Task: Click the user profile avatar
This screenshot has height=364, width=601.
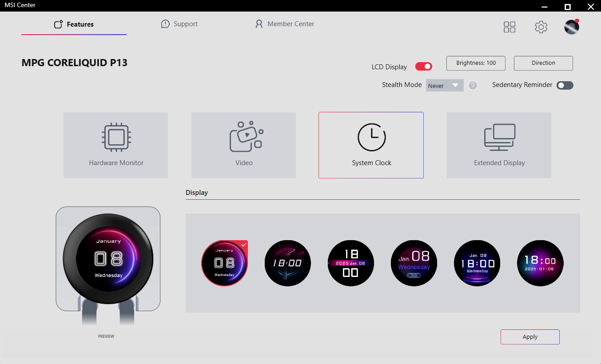Action: point(572,27)
